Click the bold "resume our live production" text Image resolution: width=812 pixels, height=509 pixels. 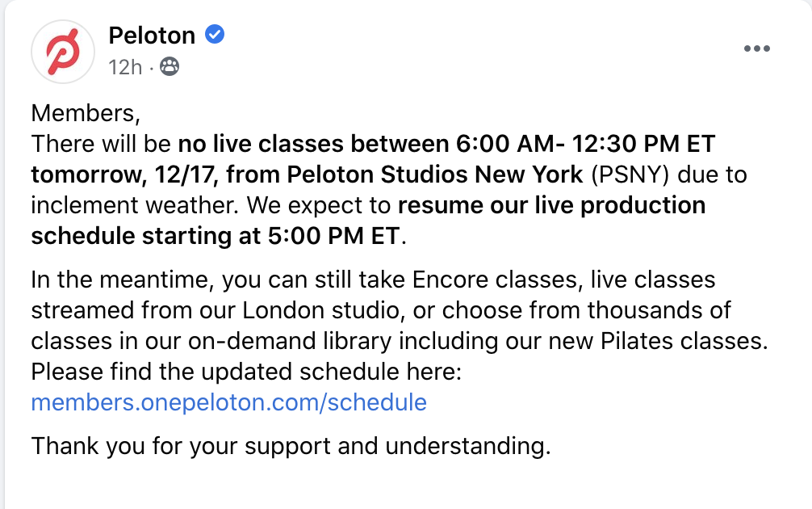pos(551,204)
